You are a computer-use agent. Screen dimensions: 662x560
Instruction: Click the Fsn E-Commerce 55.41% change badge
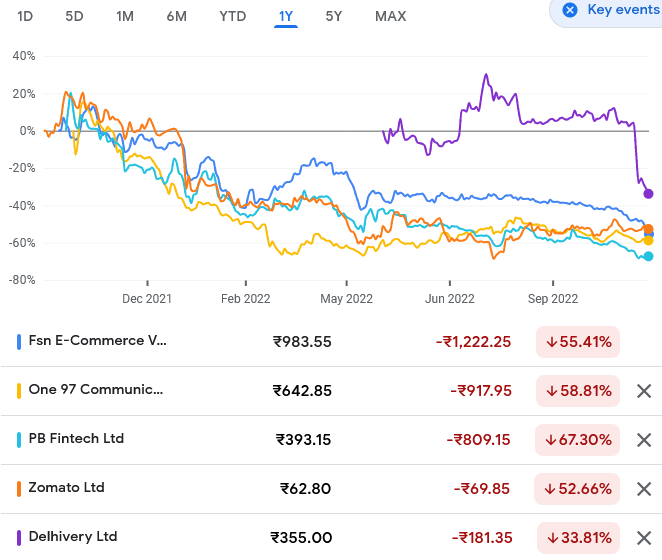(578, 342)
